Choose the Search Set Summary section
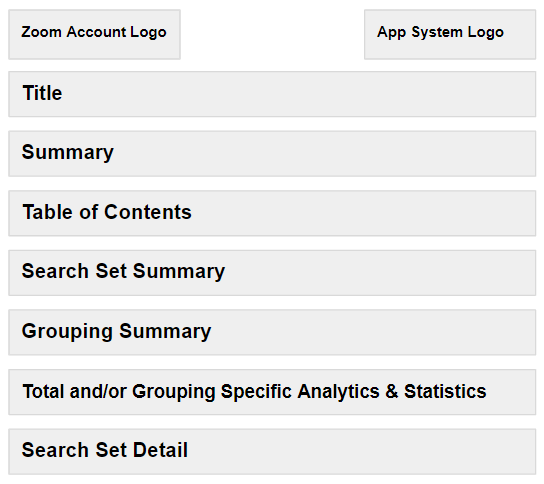Image resolution: width=544 pixels, height=484 pixels. pyautogui.click(x=272, y=273)
